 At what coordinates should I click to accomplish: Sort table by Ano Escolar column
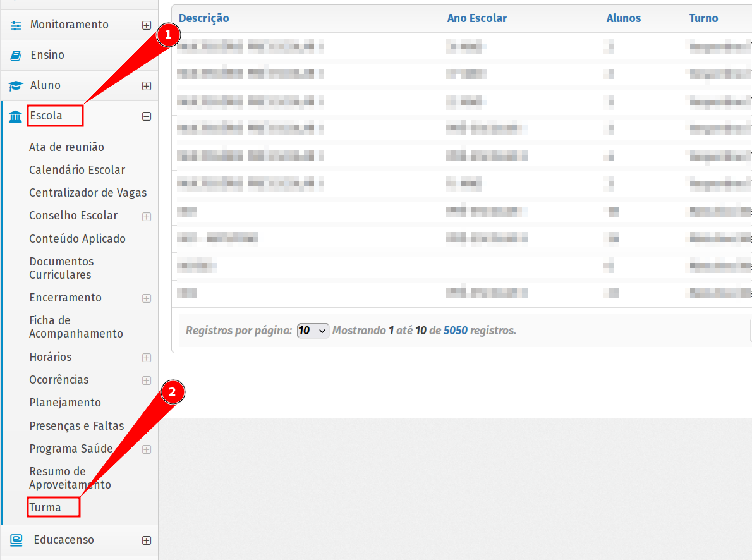(x=476, y=18)
